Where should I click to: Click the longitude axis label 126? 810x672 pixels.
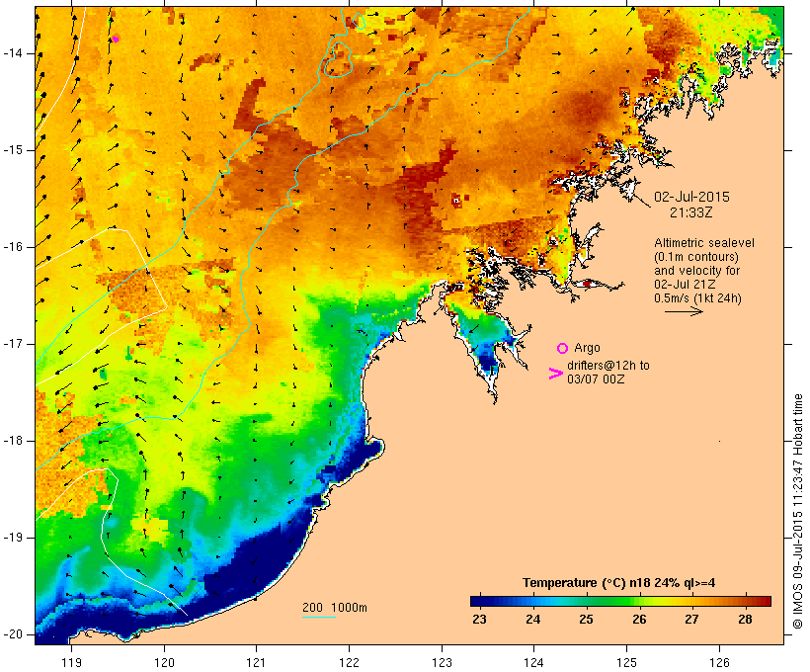[x=719, y=662]
